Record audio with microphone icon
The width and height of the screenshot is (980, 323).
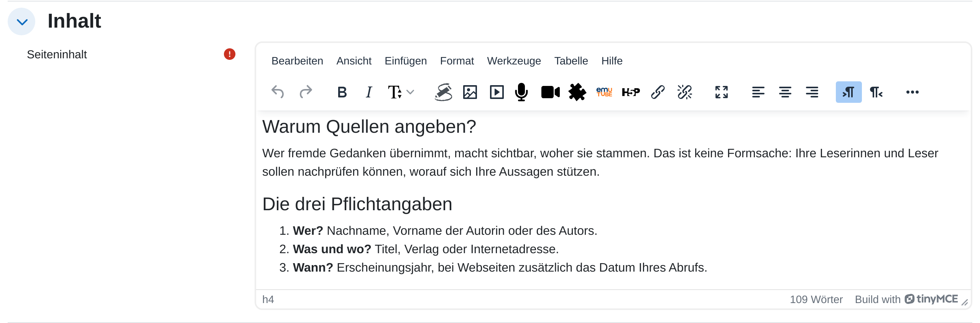[521, 92]
